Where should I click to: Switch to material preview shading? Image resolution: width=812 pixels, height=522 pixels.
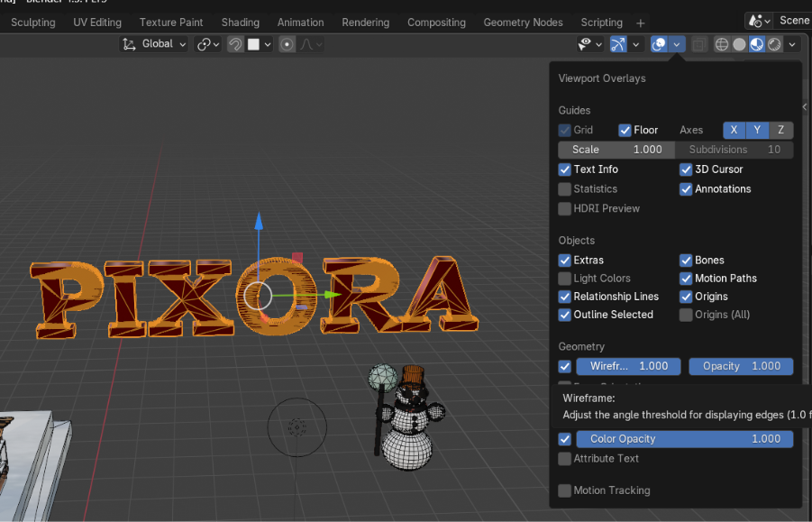(x=756, y=44)
